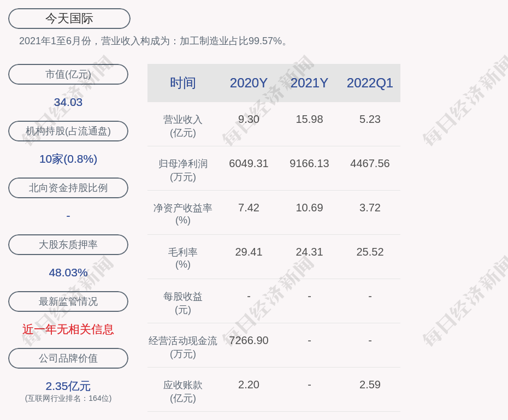Select return on equity value 10.69
This screenshot has height=420, width=508.
[309, 208]
